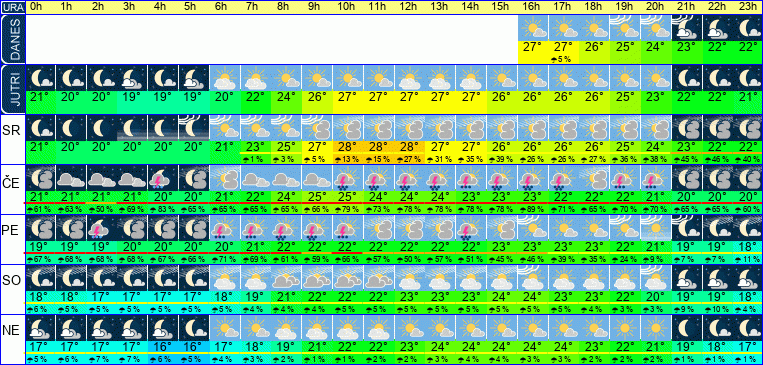
Task: Click the DANES 16h sunny weather icon
Action: click(x=533, y=28)
